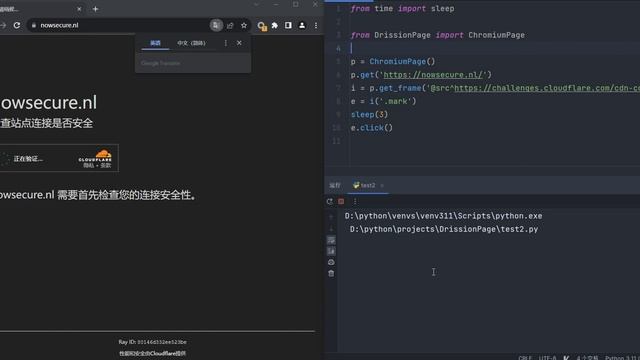640x360 pixels.
Task: Click the ChromiumPage() call on line 5
Action: [402, 61]
